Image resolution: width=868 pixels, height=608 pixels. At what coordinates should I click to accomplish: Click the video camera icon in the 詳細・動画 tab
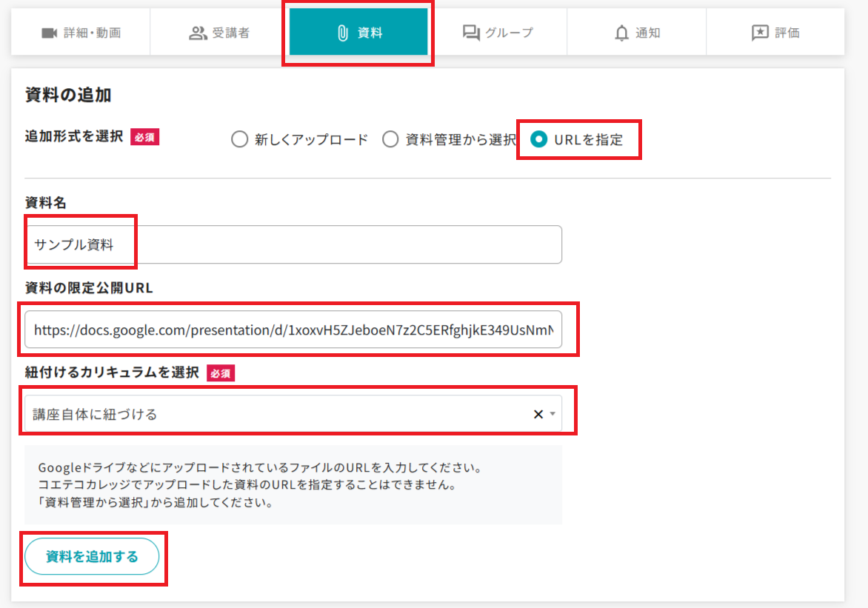point(50,33)
